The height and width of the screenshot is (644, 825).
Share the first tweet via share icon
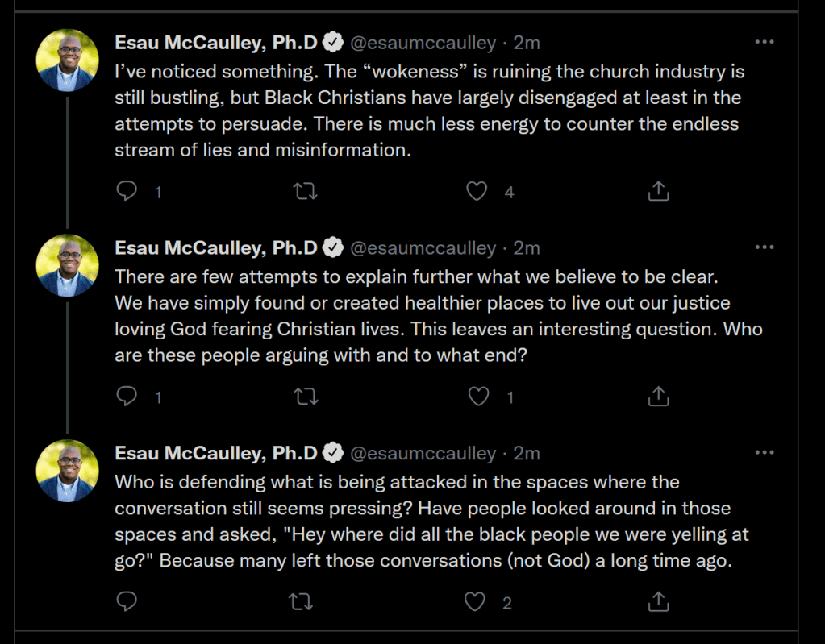658,191
